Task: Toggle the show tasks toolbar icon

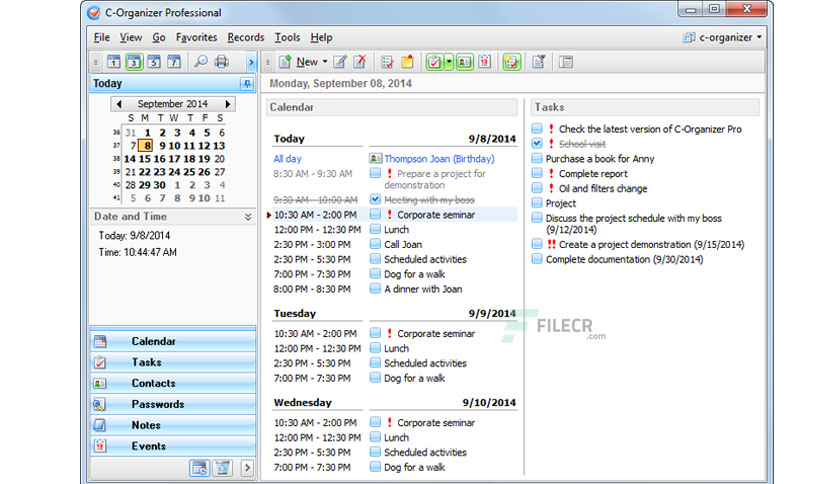Action: pyautogui.click(x=435, y=62)
